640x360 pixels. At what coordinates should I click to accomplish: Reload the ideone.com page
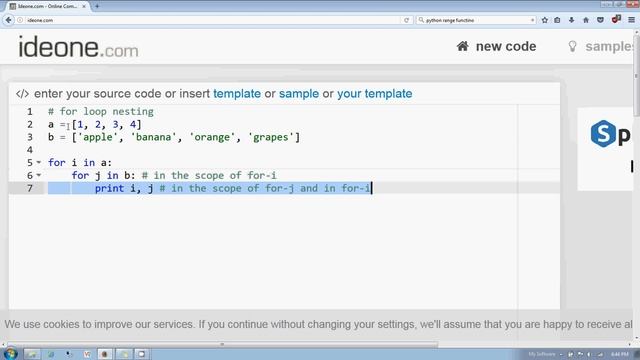[x=407, y=20]
